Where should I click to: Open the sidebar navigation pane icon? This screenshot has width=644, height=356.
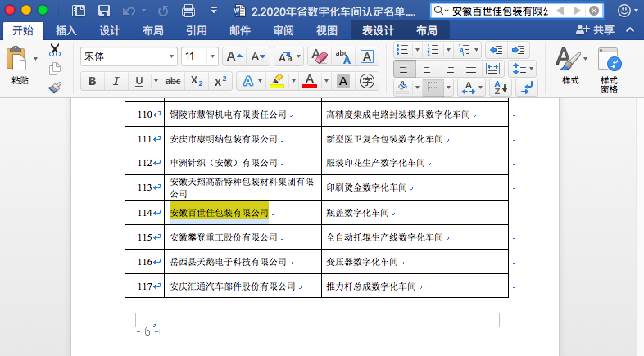[x=78, y=11]
